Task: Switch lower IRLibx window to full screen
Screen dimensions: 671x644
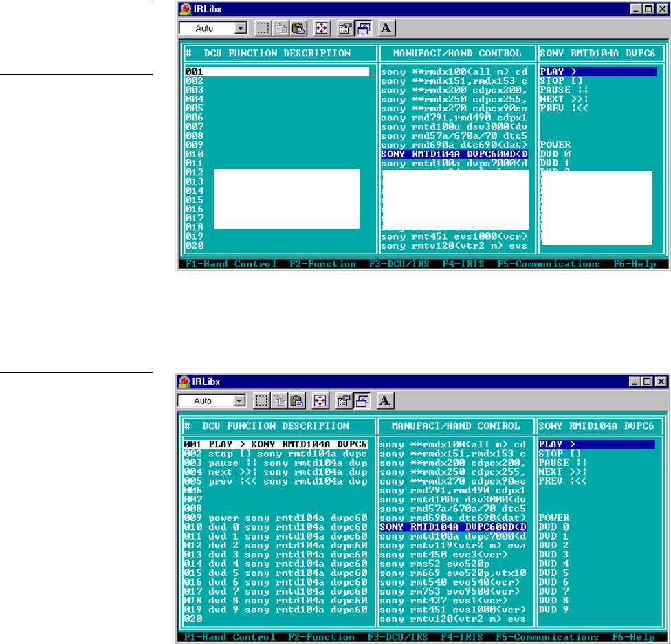Action: 320,401
